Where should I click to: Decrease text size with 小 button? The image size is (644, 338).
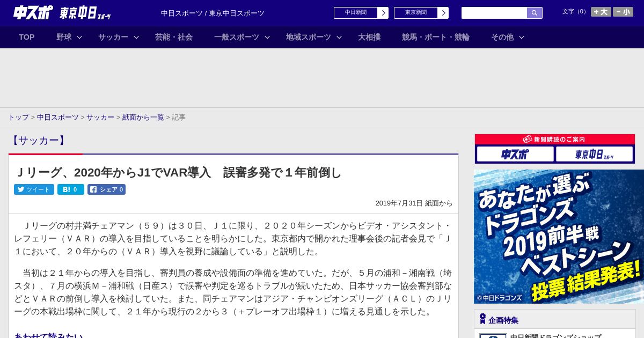(623, 12)
